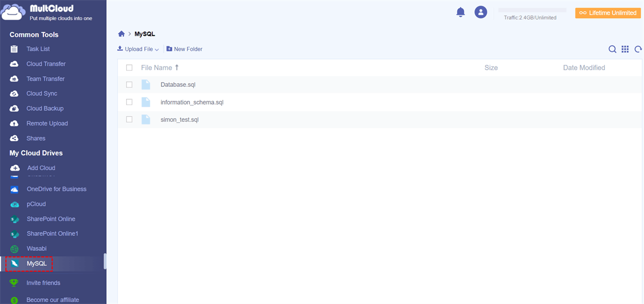The width and height of the screenshot is (644, 304).
Task: Open Team Transfer tool
Action: click(x=46, y=79)
